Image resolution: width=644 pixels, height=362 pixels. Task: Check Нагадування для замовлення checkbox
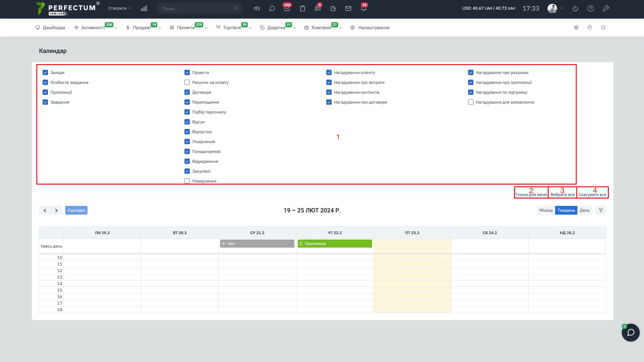tap(471, 102)
